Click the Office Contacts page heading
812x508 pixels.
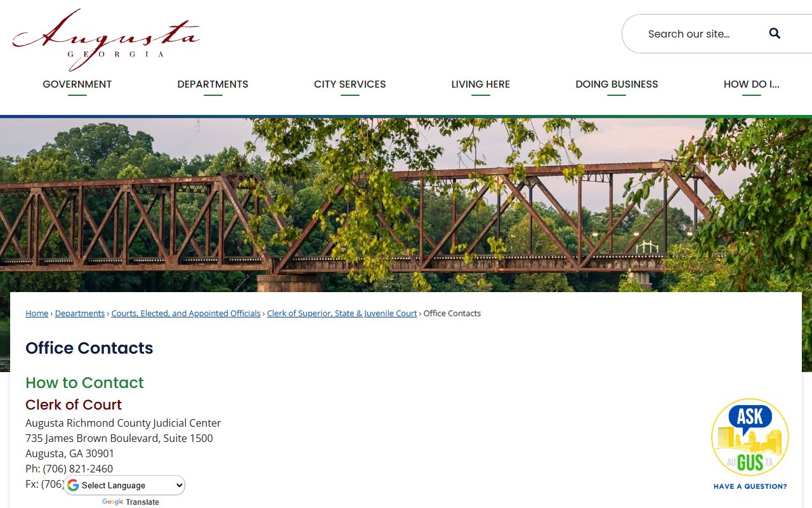(89, 348)
